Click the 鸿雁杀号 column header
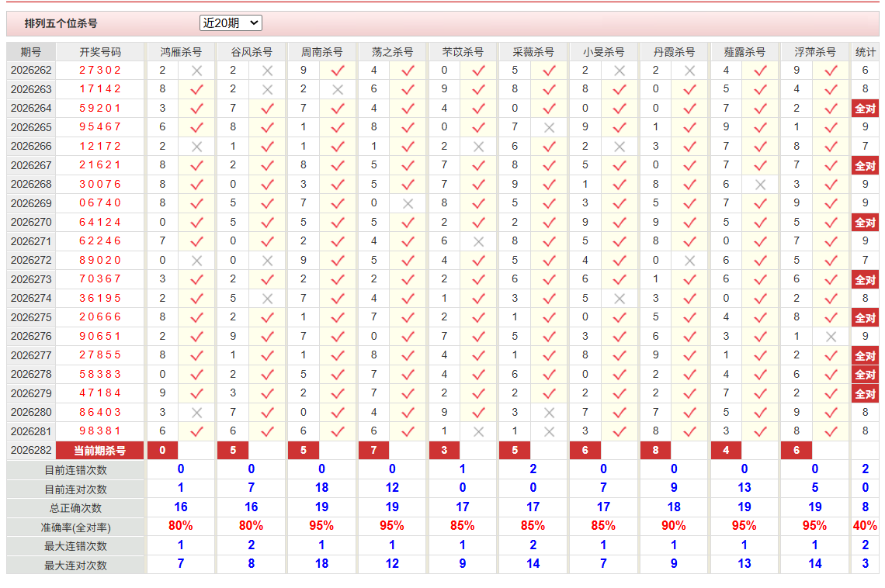 (181, 52)
